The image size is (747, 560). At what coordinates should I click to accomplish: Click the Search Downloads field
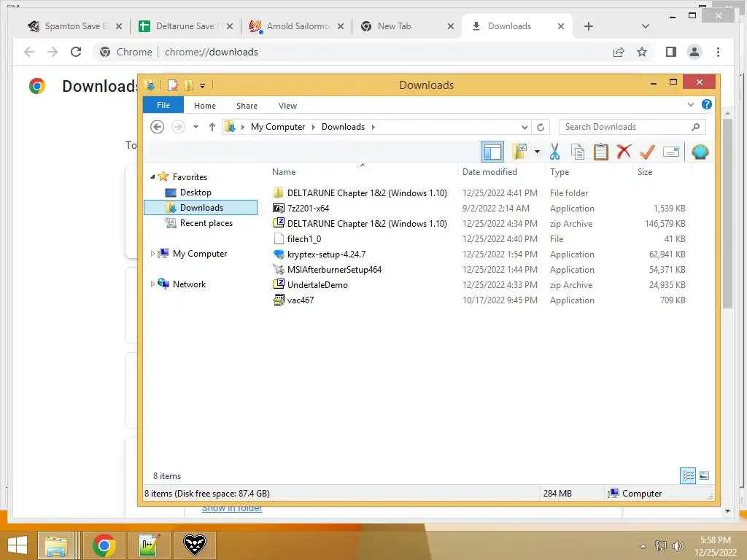pyautogui.click(x=632, y=127)
